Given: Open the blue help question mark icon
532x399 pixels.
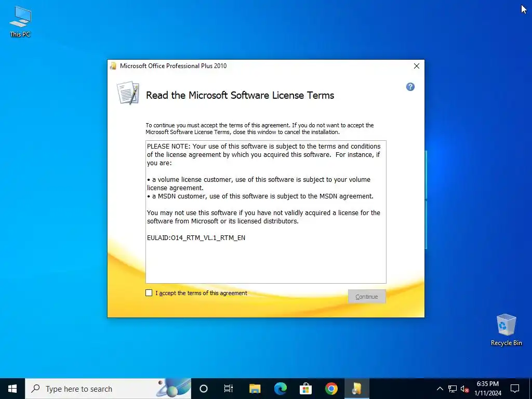Looking at the screenshot, I should pos(410,87).
